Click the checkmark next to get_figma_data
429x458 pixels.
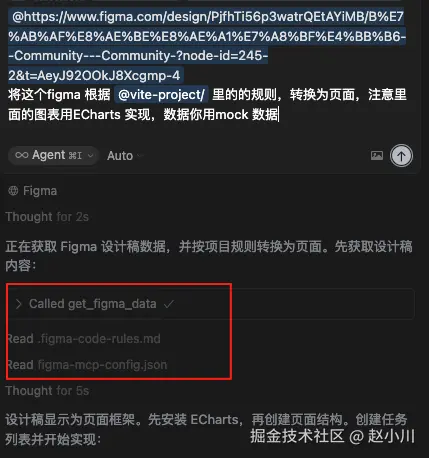169,304
